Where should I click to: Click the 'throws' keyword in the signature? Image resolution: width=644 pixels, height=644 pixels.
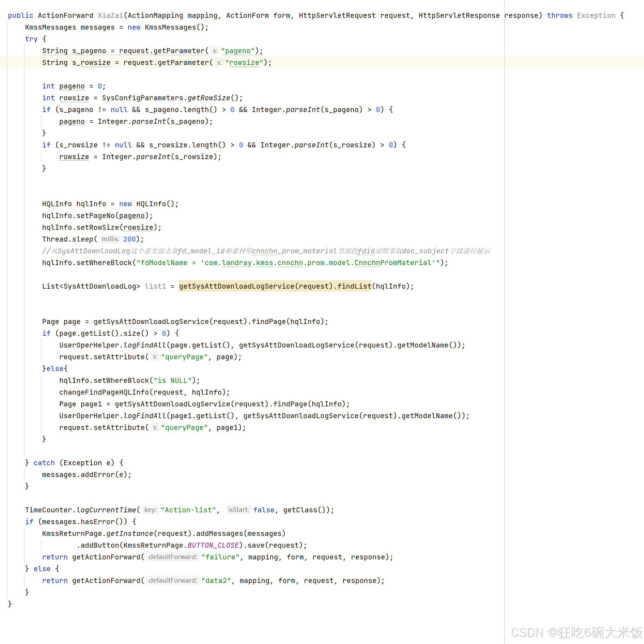[x=559, y=15]
